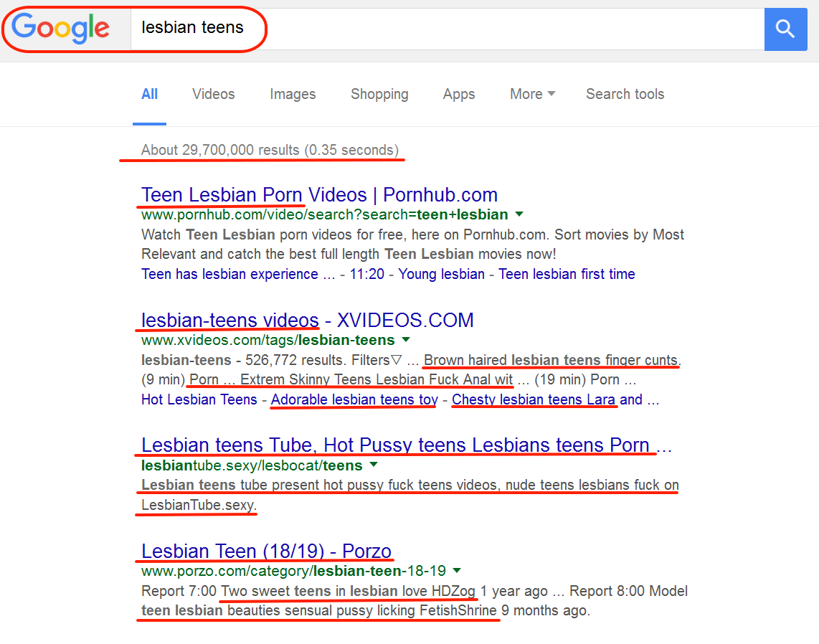Viewport: 819px width, 644px height.
Task: Switch to the Apps tab
Action: [x=459, y=94]
